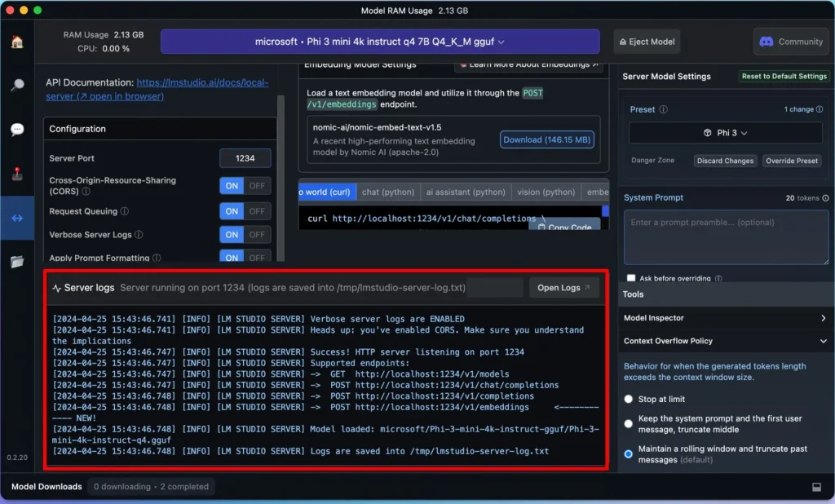Click the System Prompt tokens info icon
The image size is (835, 504).
pos(825,198)
